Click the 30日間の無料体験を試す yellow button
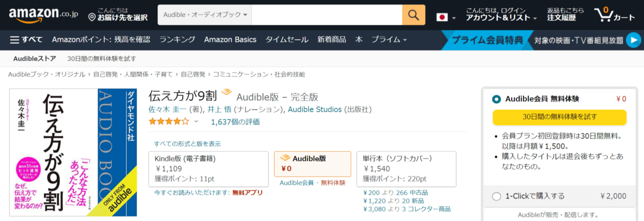The height and width of the screenshot is (221, 644). (559, 117)
